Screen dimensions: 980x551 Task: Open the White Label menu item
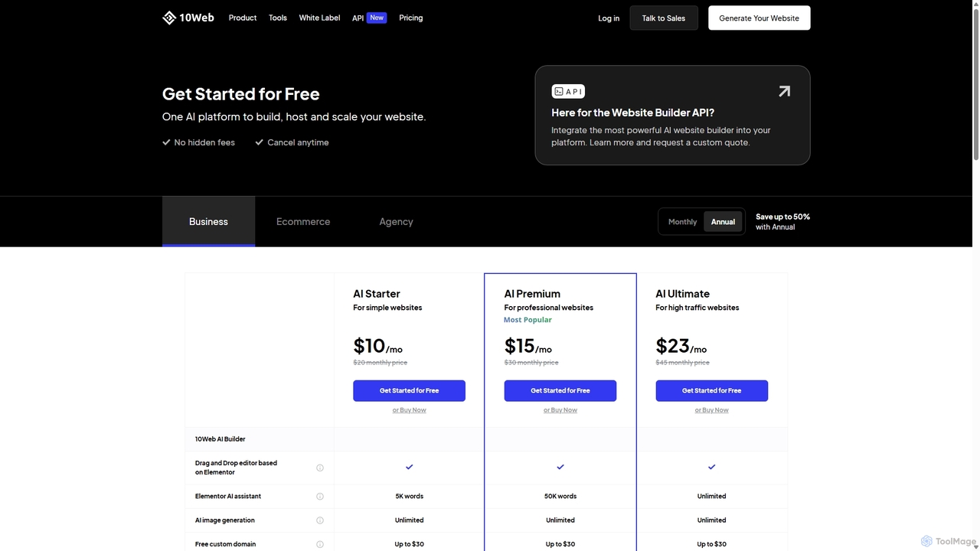(319, 18)
